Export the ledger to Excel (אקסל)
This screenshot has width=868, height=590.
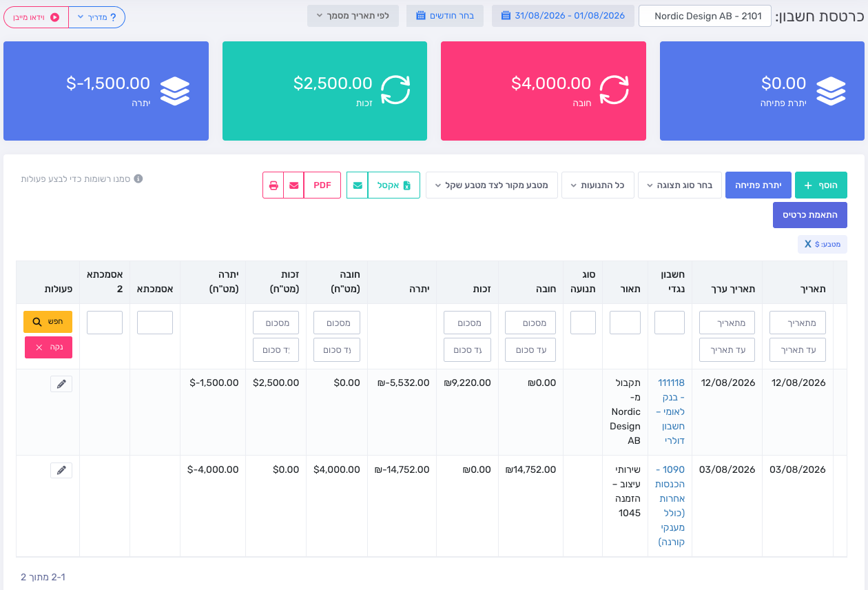394,185
